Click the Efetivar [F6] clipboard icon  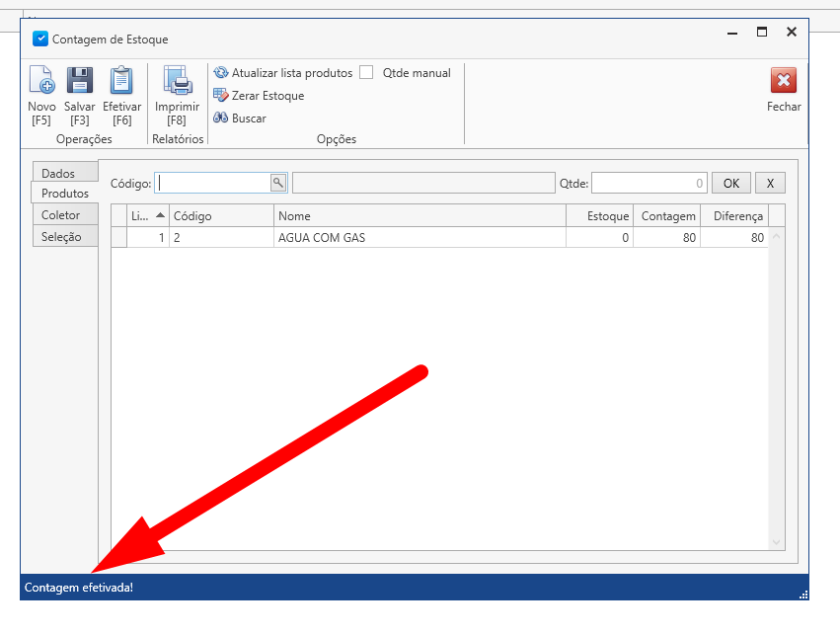[121, 82]
